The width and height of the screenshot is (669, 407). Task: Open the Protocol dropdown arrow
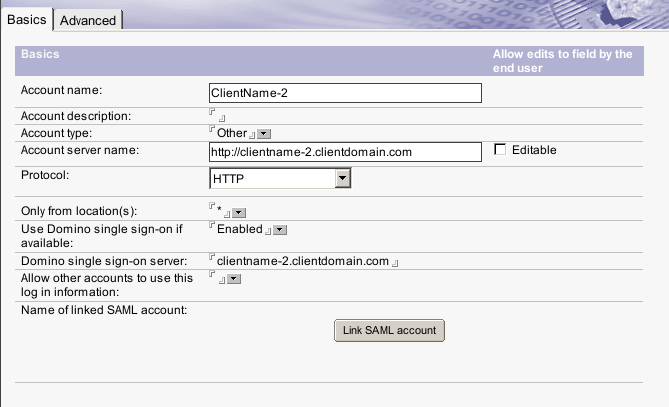point(342,178)
